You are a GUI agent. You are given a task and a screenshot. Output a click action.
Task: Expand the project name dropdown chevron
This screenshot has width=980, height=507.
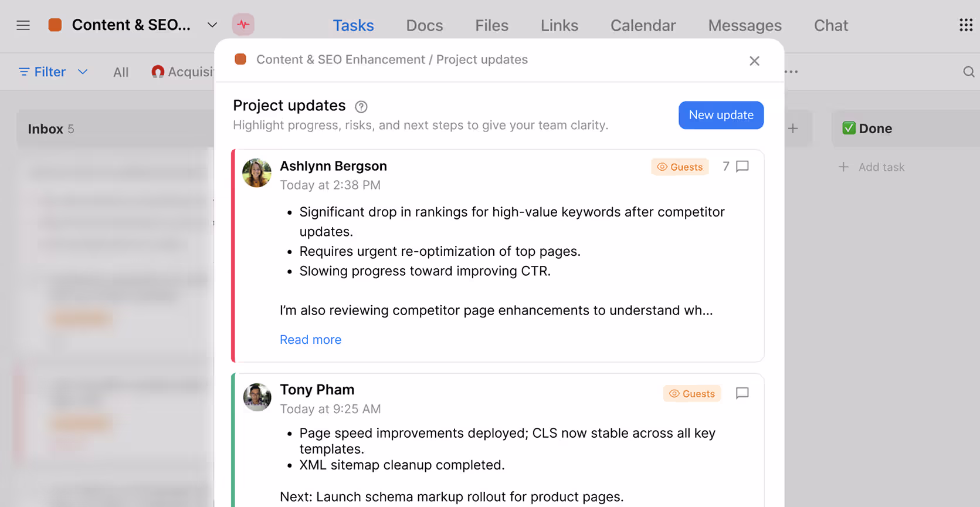pyautogui.click(x=212, y=25)
